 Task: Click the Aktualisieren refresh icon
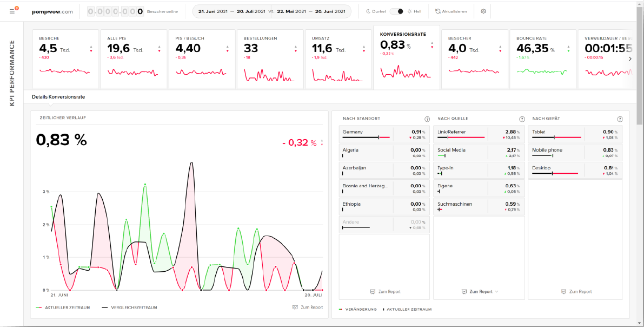[438, 11]
